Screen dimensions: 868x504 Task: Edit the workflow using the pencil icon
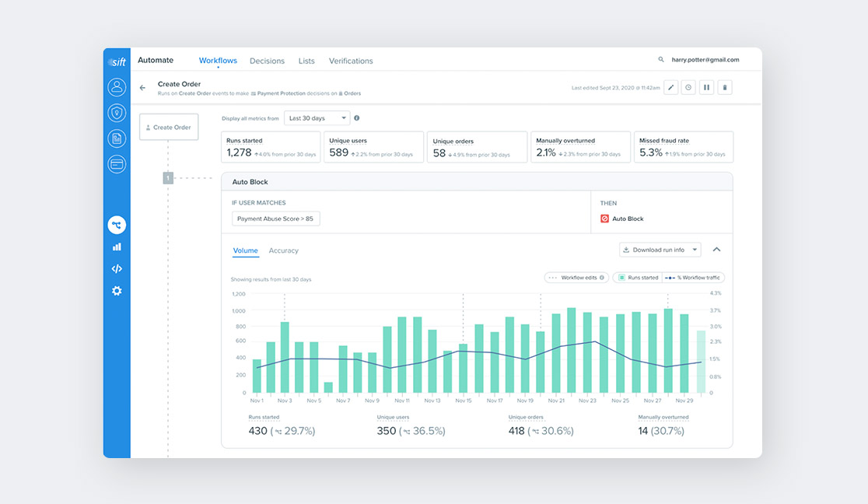670,87
